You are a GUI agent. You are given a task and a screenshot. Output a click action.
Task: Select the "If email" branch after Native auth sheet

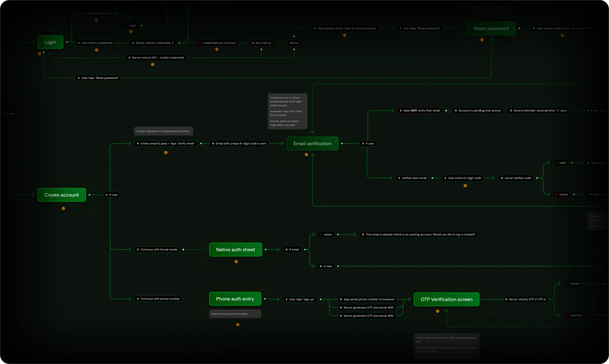tap(292, 250)
